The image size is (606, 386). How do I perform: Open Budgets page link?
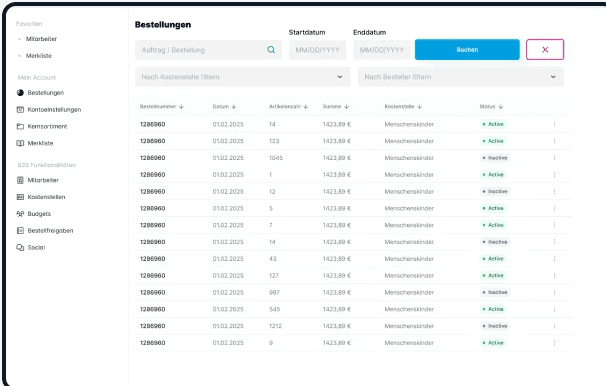point(39,214)
